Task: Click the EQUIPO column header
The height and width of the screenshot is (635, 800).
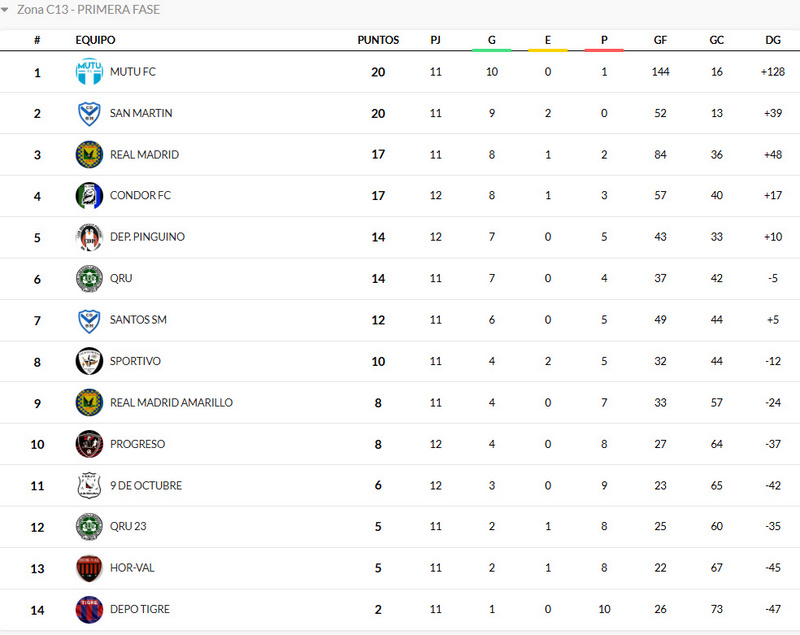Action: pos(95,40)
